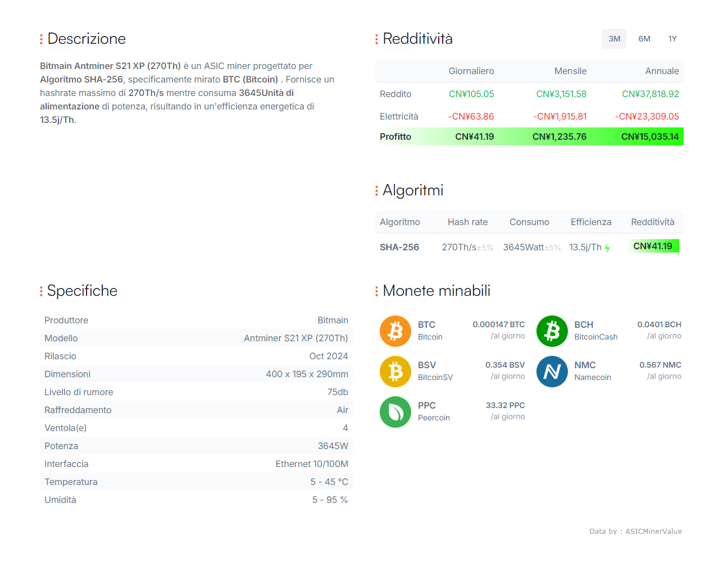Viewport: 728px width, 563px height.
Task: Click daily electricity cost -CN¥63.86
Action: 471,116
